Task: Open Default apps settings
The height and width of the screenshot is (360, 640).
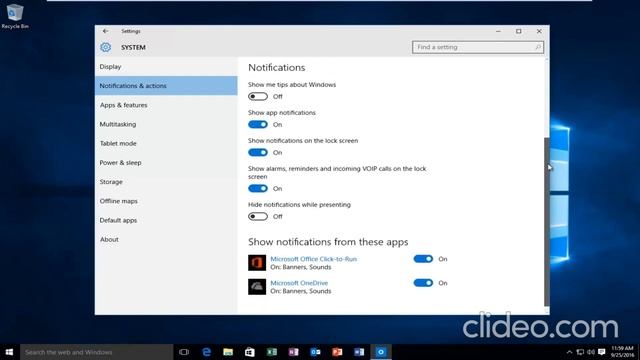Action: point(166,220)
